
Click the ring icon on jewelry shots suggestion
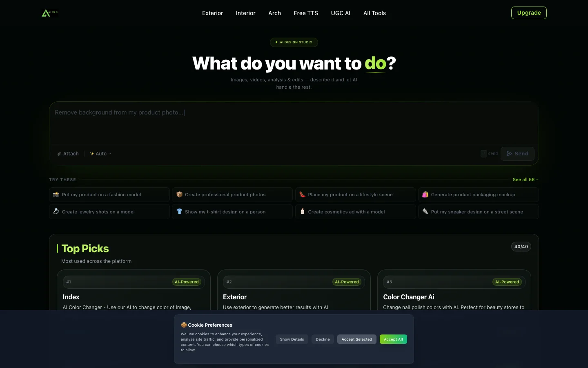click(56, 211)
